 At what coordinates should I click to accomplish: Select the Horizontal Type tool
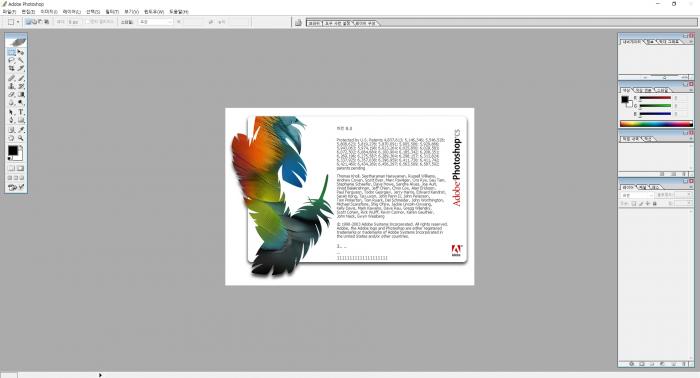(21, 112)
